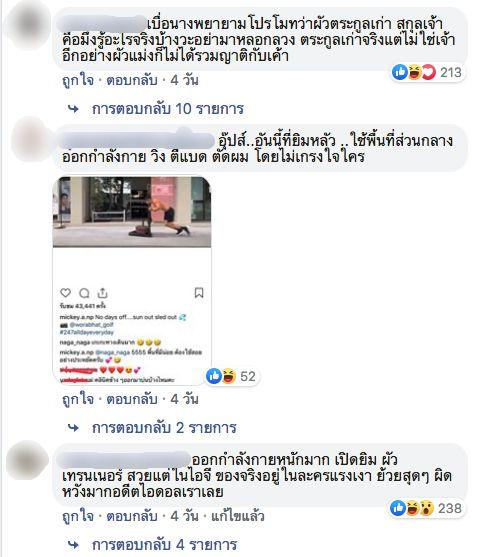This screenshot has width=501, height=557.
Task: Expand the 4 replies thread
Action: pos(165,544)
